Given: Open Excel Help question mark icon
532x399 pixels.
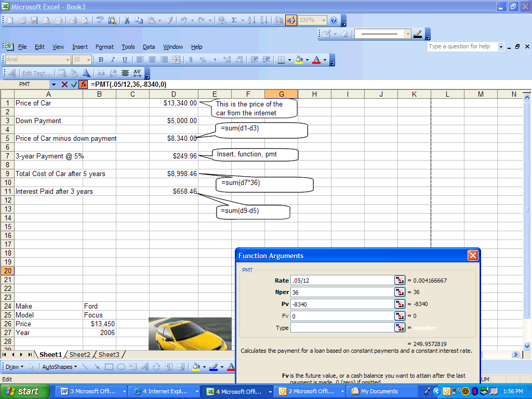Looking at the screenshot, I should [x=334, y=20].
